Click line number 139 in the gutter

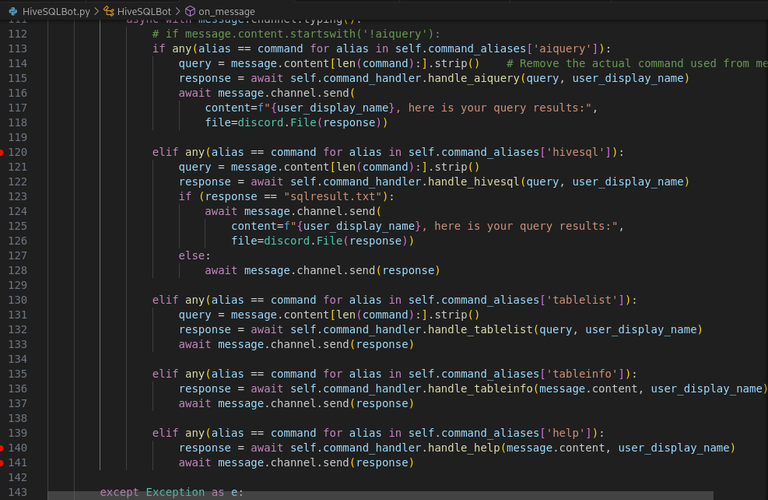(x=18, y=433)
